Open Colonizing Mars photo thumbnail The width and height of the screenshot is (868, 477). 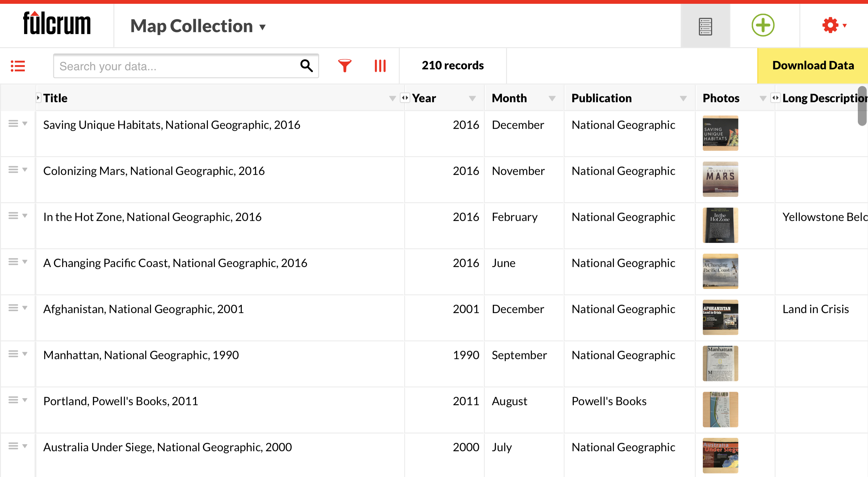click(720, 179)
